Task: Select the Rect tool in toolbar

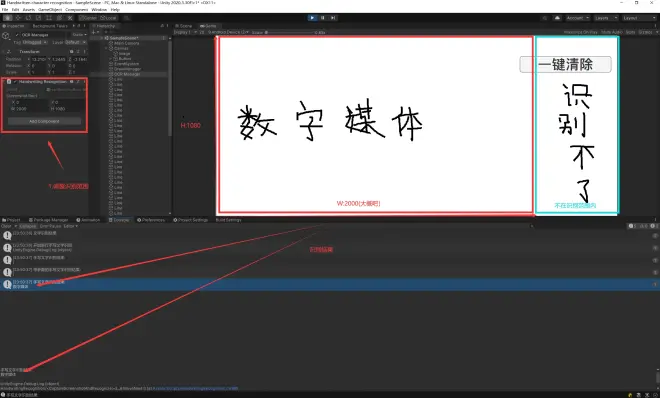Action: (49, 18)
